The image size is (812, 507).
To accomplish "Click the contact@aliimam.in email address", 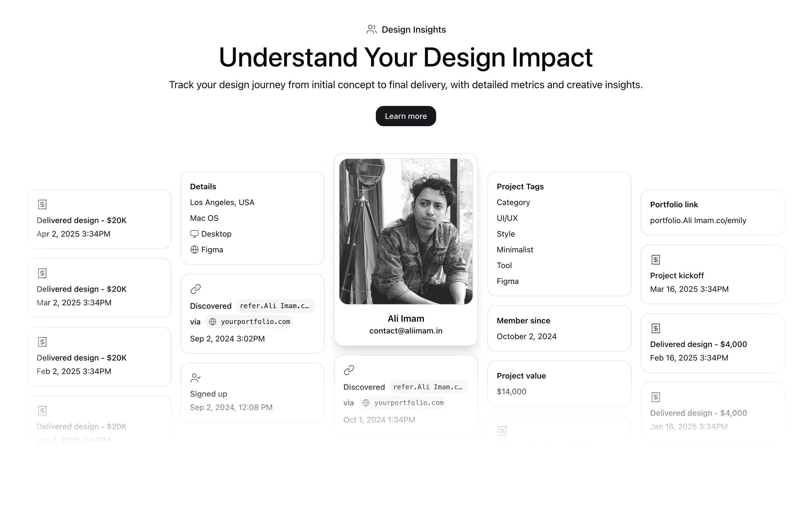I will [x=406, y=331].
